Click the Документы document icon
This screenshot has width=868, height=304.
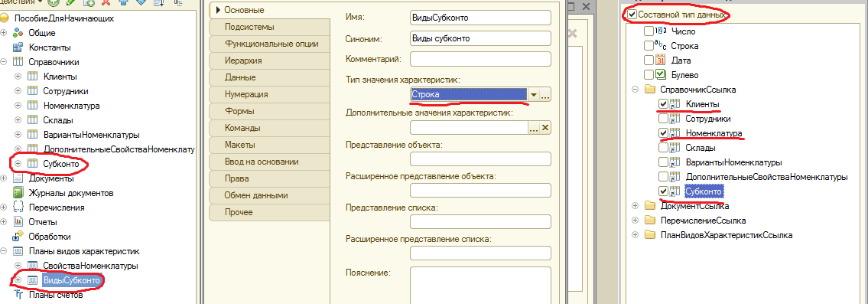pos(18,178)
